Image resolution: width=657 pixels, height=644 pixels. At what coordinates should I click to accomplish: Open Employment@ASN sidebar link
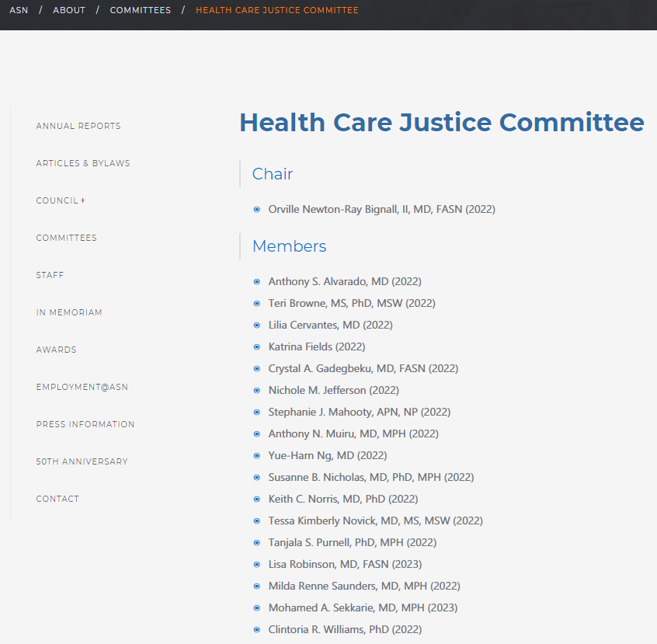tap(82, 387)
